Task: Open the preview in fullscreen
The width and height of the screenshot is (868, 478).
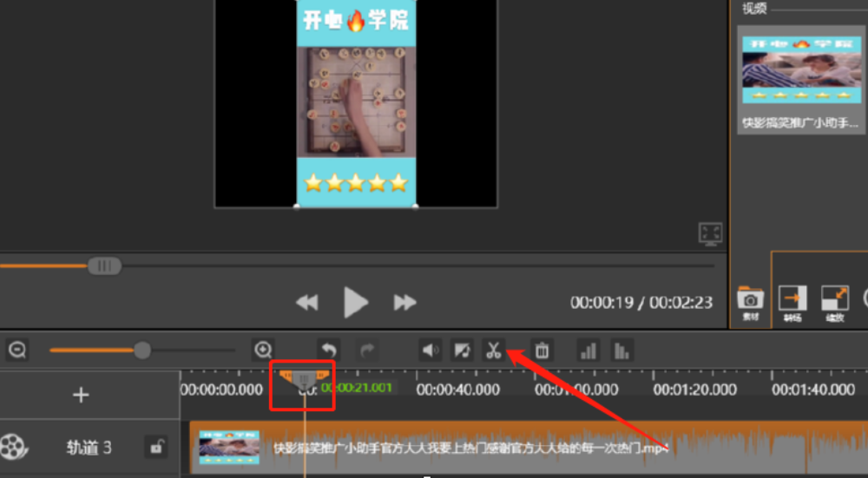Action: click(x=710, y=234)
